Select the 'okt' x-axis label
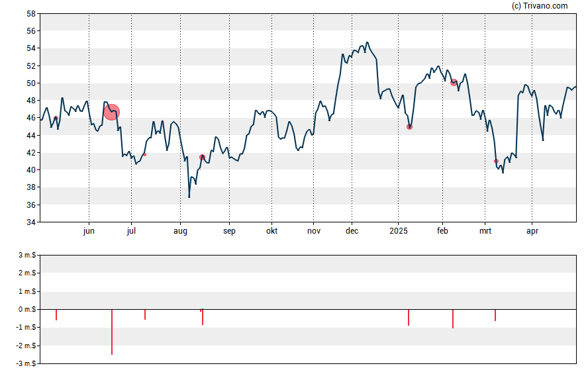The image size is (588, 374). (272, 231)
